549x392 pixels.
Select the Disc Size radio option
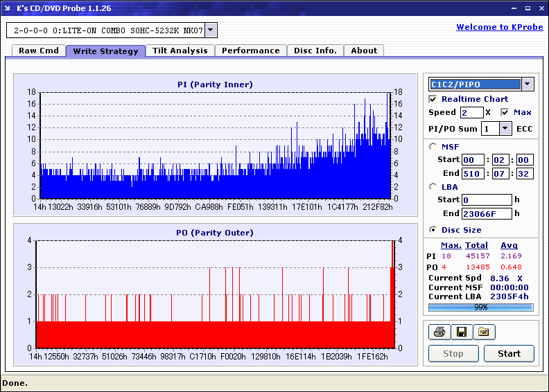pyautogui.click(x=433, y=230)
